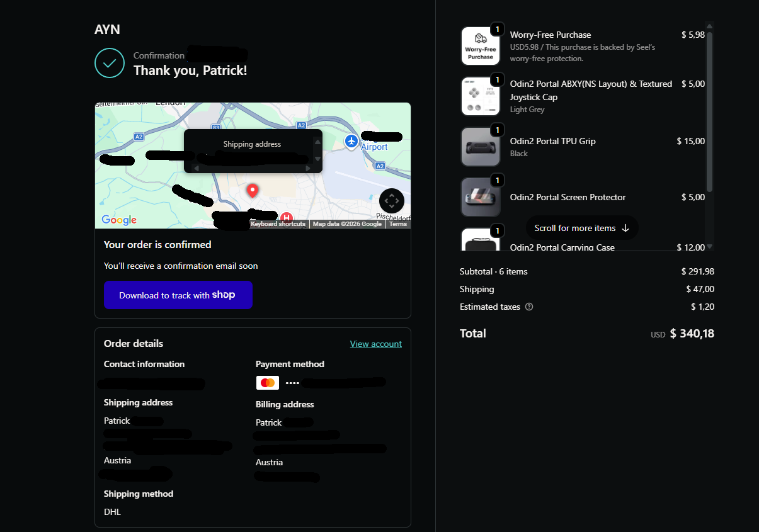Click the down arrow in the Shipping address popup
Screen dimensions: 759x532
tap(317, 159)
